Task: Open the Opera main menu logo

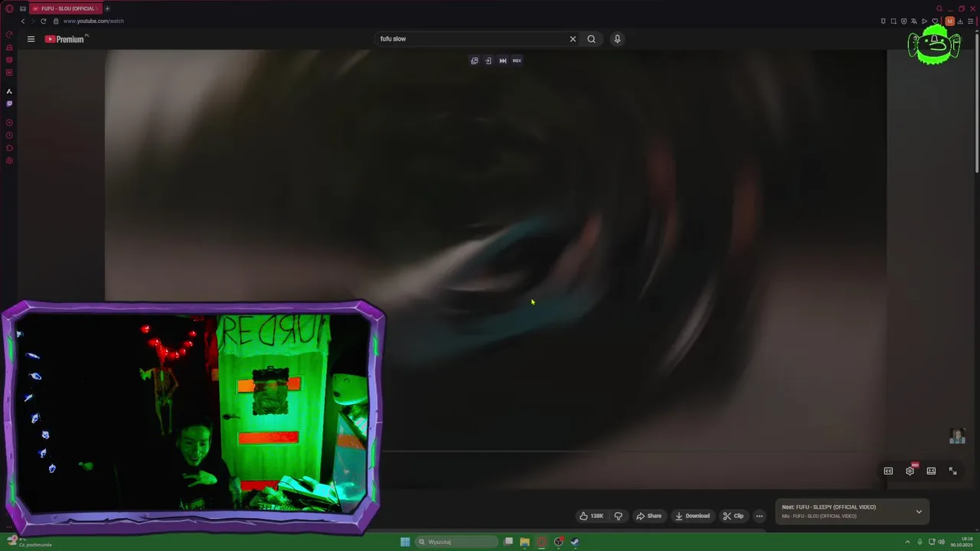Action: [x=9, y=8]
